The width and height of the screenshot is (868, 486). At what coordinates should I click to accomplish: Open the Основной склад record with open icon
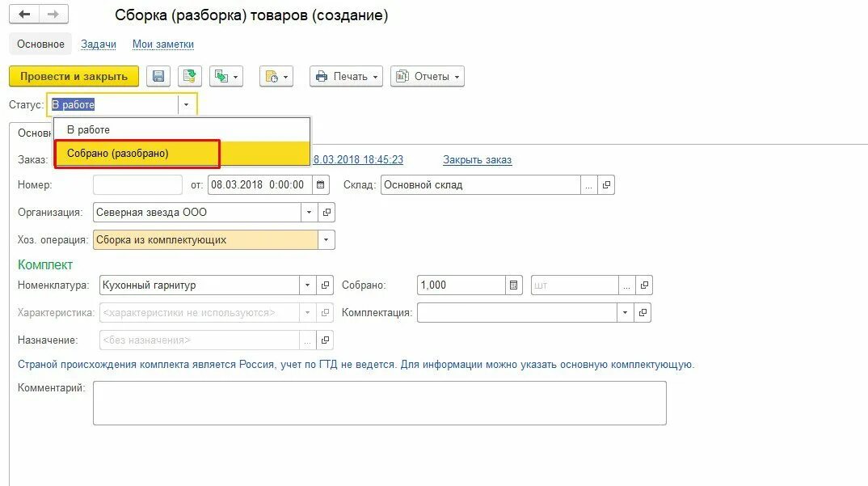click(606, 185)
